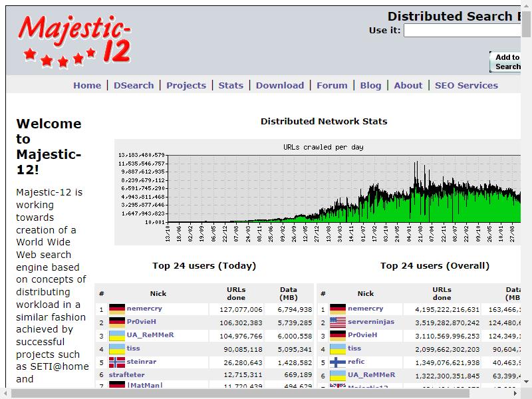Open the URLs crawled per day chart
Image resolution: width=532 pixels, height=399 pixels.
pos(318,192)
